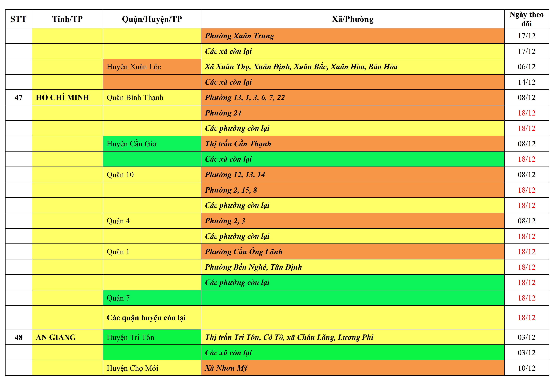This screenshot has width=554, height=392.
Task: Select the Quận Bình Thạnh cell
Action: (135, 97)
